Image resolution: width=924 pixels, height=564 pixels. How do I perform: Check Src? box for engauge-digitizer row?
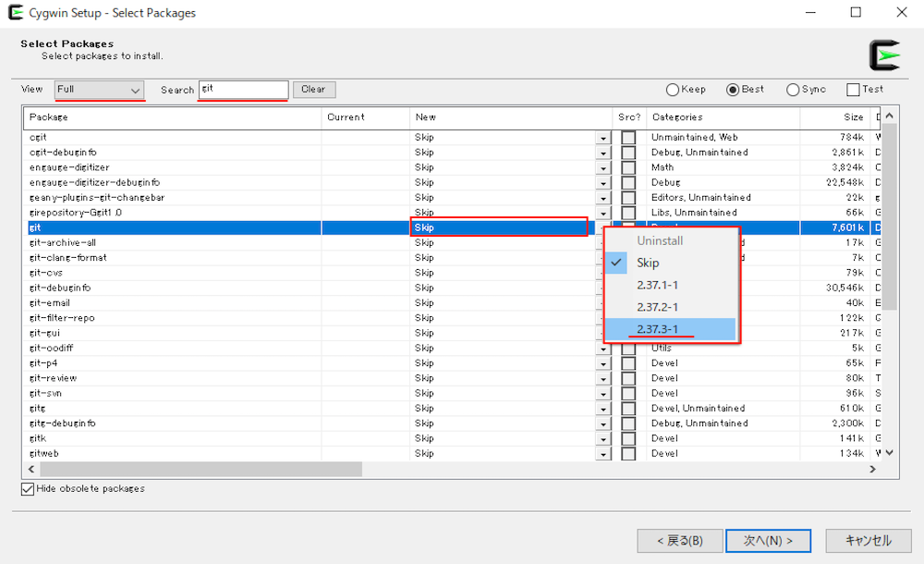(x=628, y=167)
